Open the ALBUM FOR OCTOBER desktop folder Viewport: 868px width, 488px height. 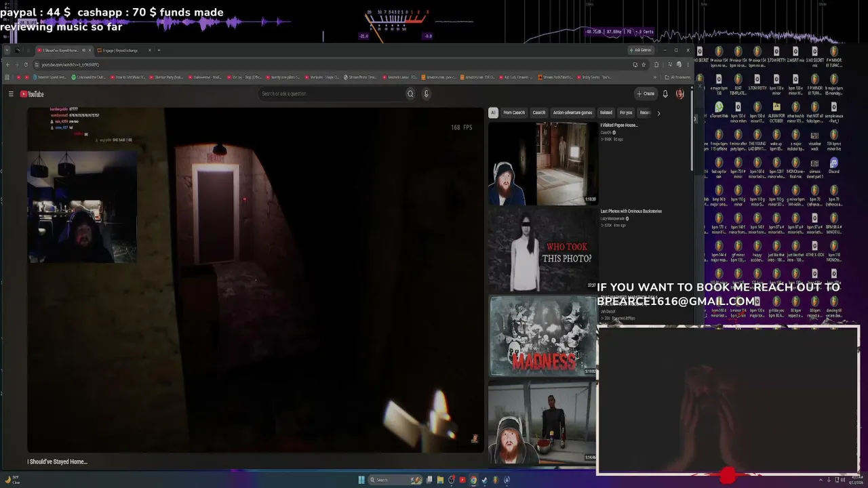(776, 113)
